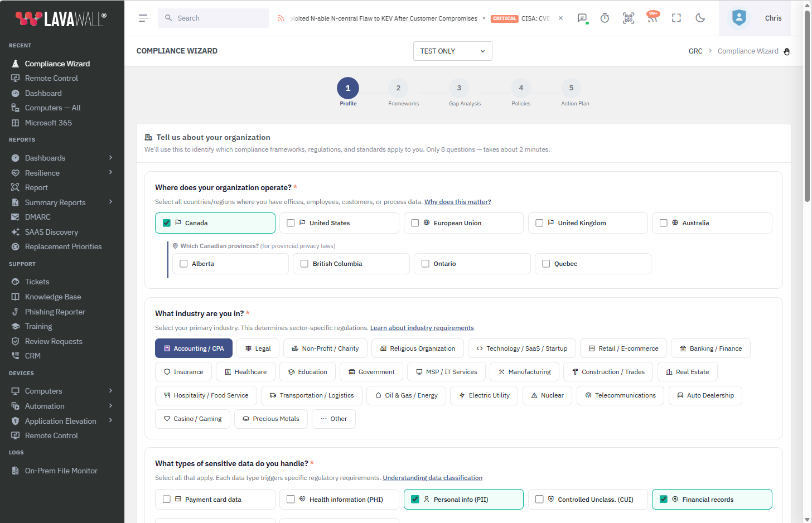Open Knowledge Base in sidebar
The image size is (812, 523).
coord(53,297)
